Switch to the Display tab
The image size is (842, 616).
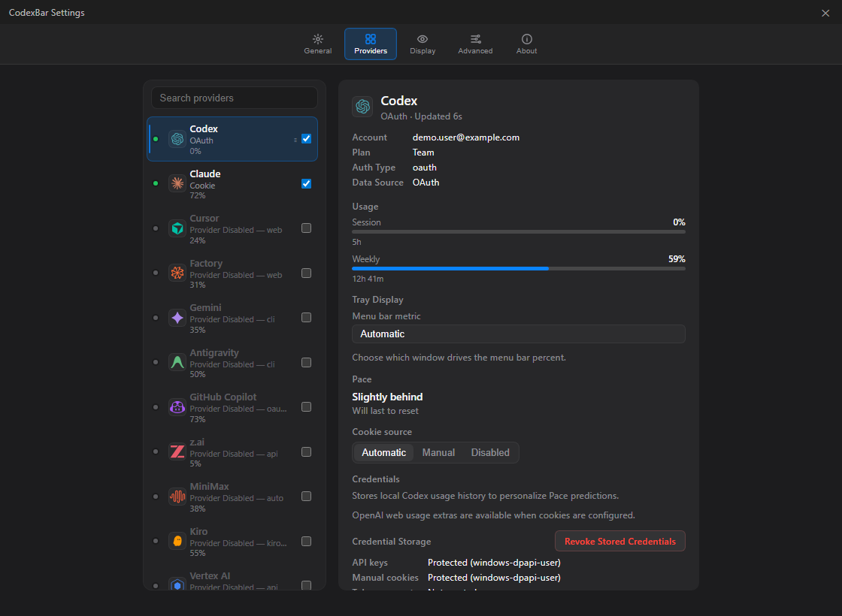pos(423,44)
